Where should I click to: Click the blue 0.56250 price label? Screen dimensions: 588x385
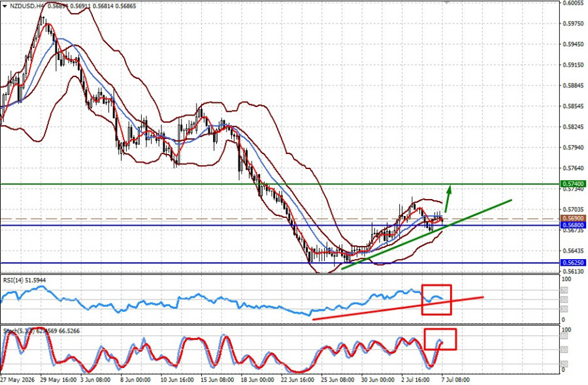[x=574, y=262]
